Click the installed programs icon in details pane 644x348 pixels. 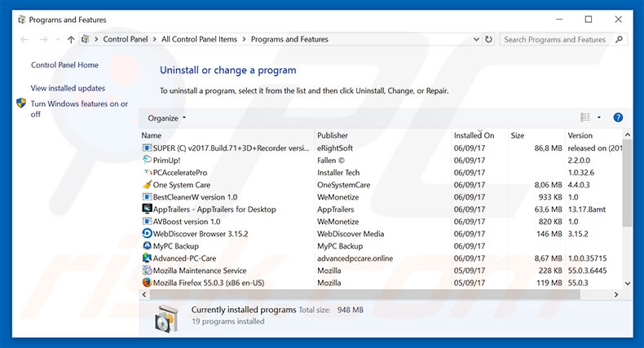point(166,318)
